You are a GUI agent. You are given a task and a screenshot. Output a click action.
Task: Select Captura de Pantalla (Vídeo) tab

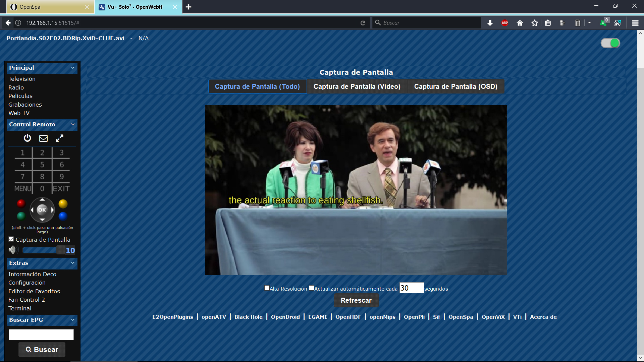[x=357, y=86]
